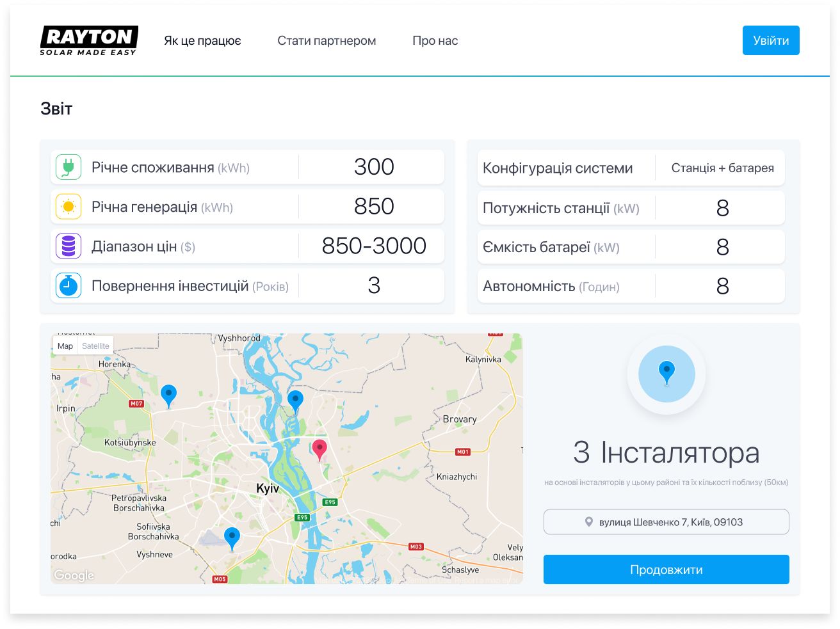Viewport: 840px width, 629px height.
Task: Click the RAYTON Solar Made Easy logo
Action: [89, 40]
